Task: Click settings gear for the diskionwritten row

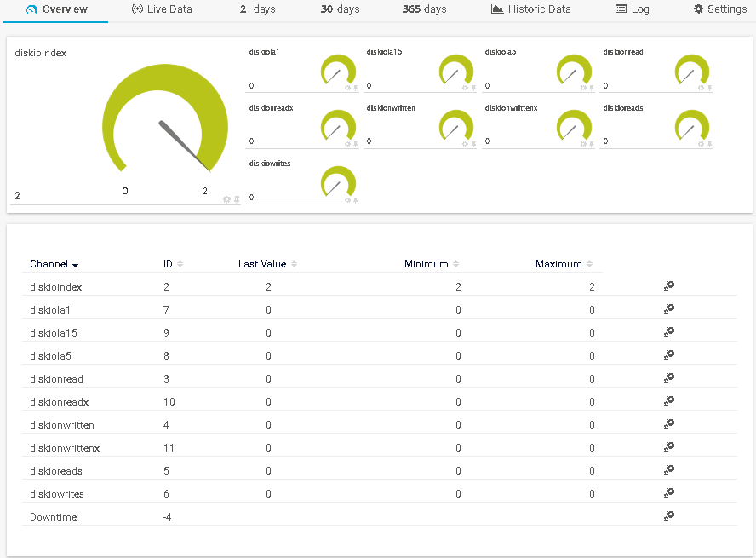Action: 669,424
